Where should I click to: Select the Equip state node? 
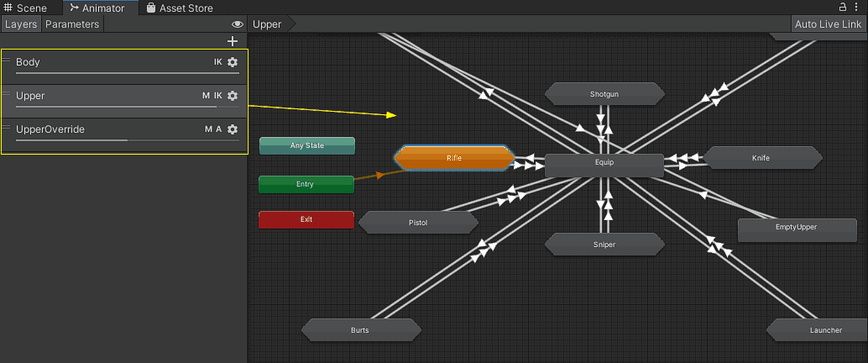point(604,163)
